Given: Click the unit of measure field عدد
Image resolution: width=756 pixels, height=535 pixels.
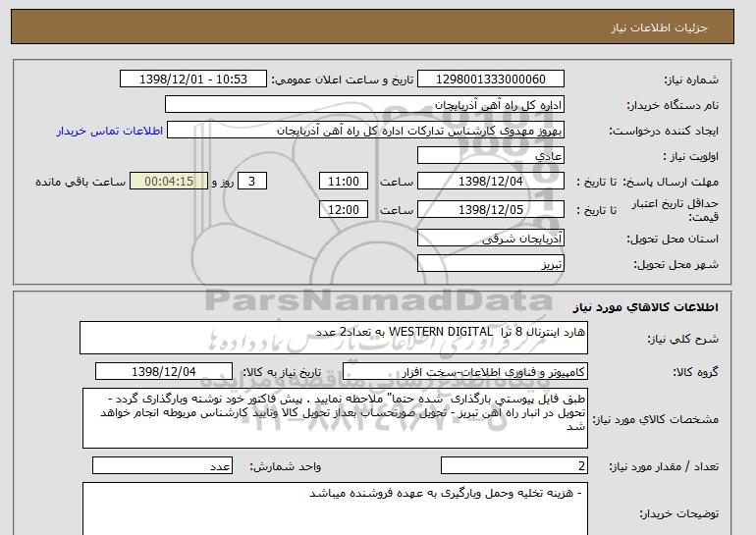Looking at the screenshot, I should 162,466.
